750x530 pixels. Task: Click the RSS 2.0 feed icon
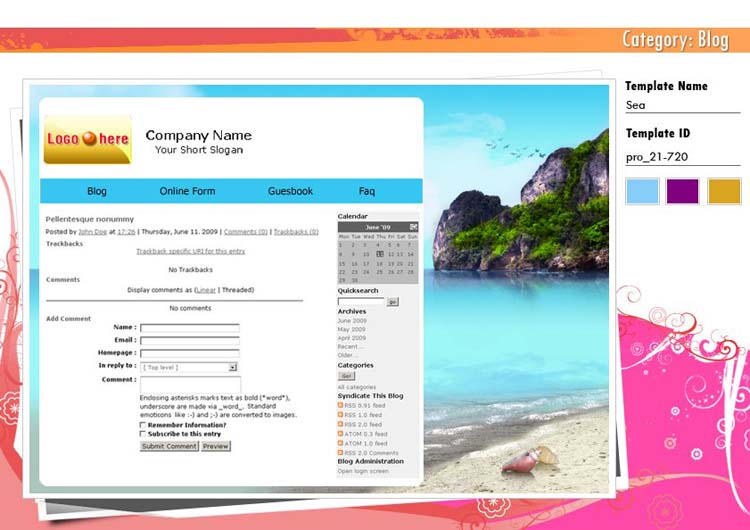(x=341, y=424)
